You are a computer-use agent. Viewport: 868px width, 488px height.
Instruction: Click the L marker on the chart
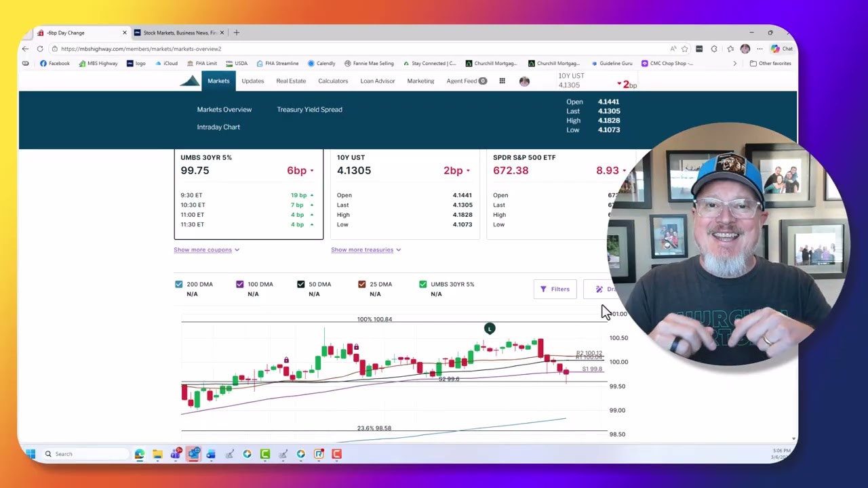(490, 329)
